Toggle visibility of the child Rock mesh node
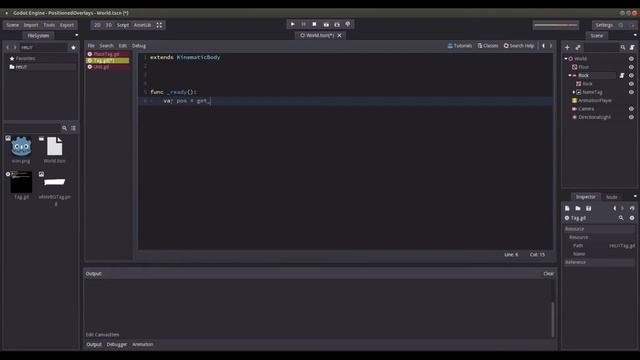This screenshot has width=640, height=360. click(631, 84)
